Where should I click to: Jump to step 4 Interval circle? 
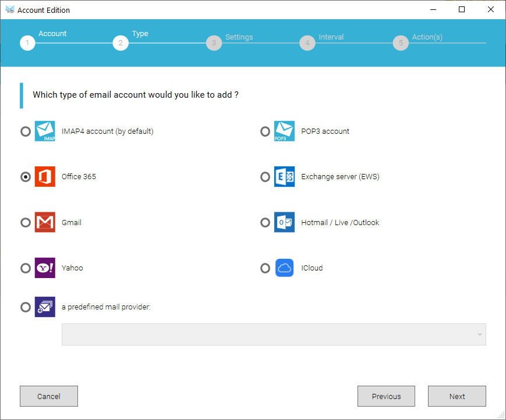click(x=307, y=43)
